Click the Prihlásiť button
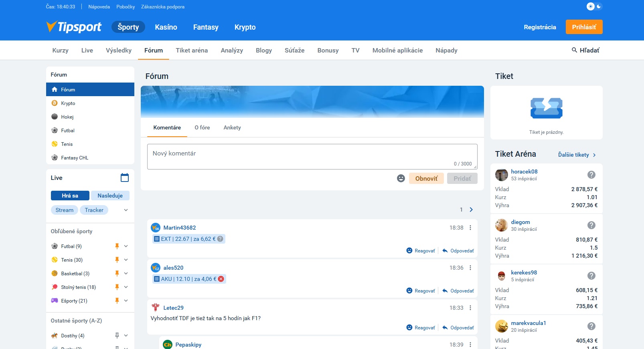 pos(584,27)
